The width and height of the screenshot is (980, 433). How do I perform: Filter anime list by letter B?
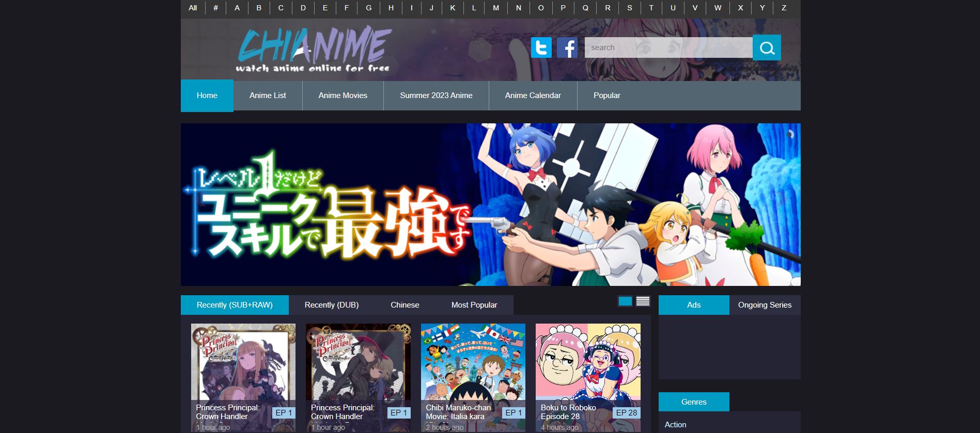pyautogui.click(x=259, y=8)
